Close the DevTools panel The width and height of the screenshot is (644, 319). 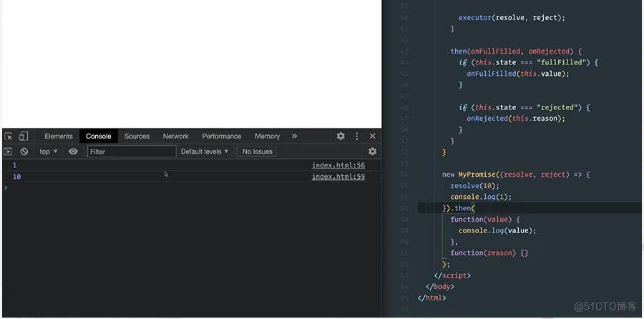coord(372,136)
